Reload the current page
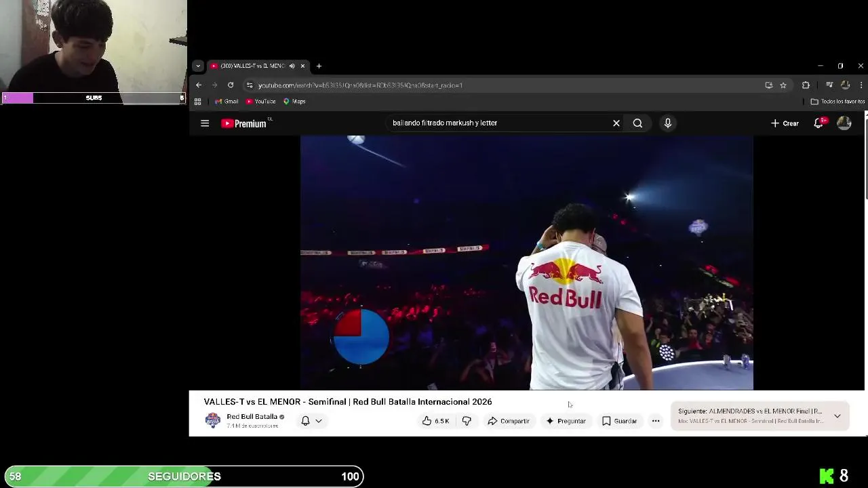This screenshot has height=488, width=868. (x=231, y=85)
